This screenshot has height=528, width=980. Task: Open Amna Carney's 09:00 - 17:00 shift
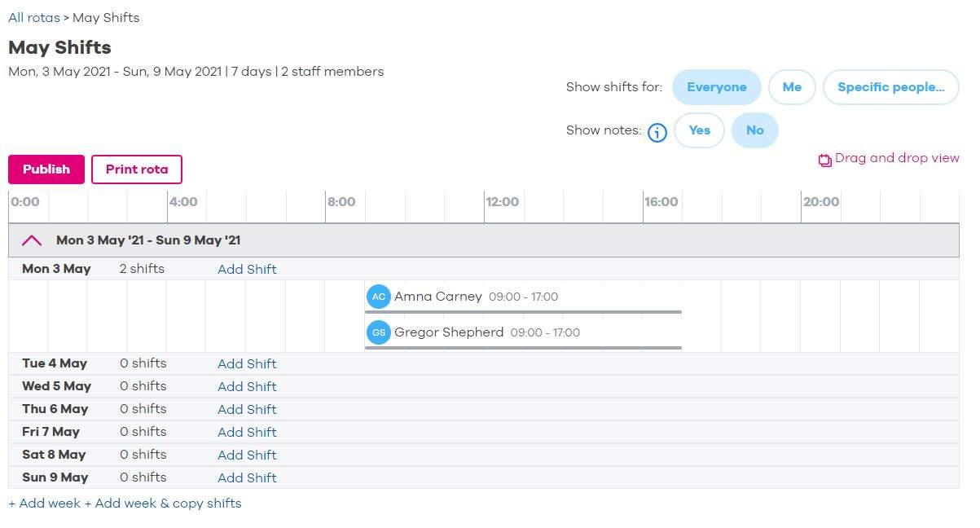click(x=523, y=297)
